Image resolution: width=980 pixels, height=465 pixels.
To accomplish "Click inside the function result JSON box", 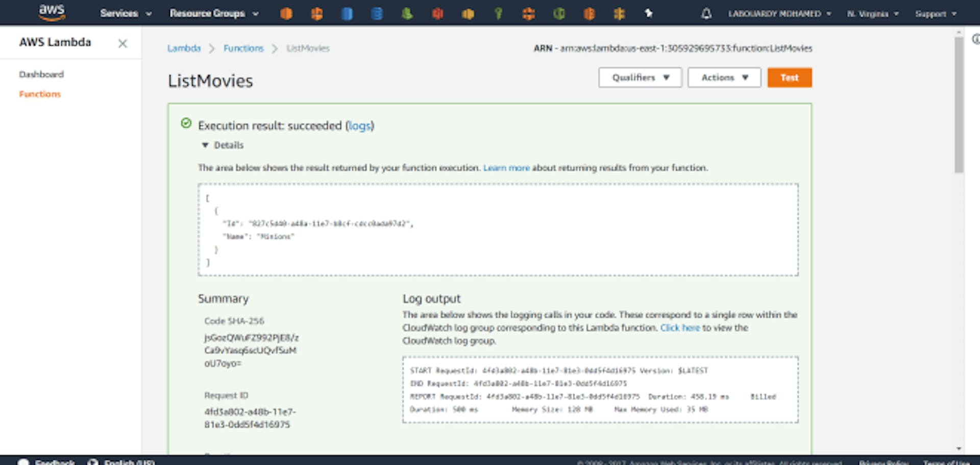I will tap(498, 230).
